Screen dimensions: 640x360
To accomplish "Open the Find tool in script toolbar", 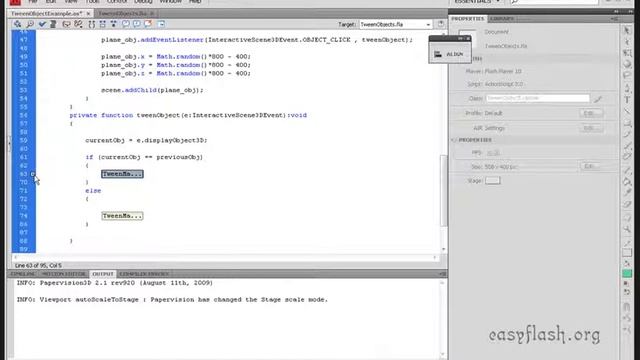I will pyautogui.click(x=30, y=24).
